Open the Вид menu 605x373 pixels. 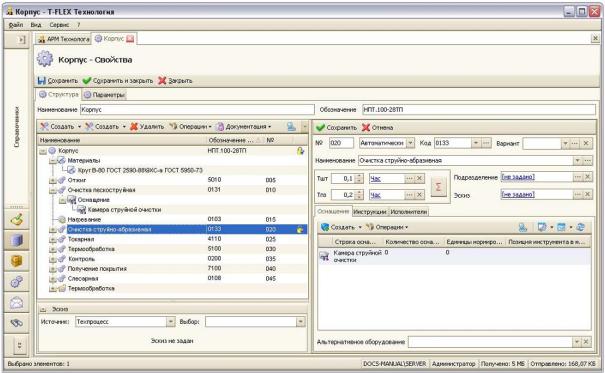tap(36, 25)
